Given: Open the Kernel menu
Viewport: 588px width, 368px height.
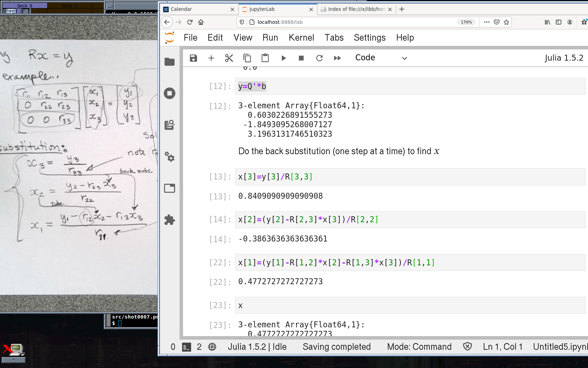Looking at the screenshot, I should [301, 38].
